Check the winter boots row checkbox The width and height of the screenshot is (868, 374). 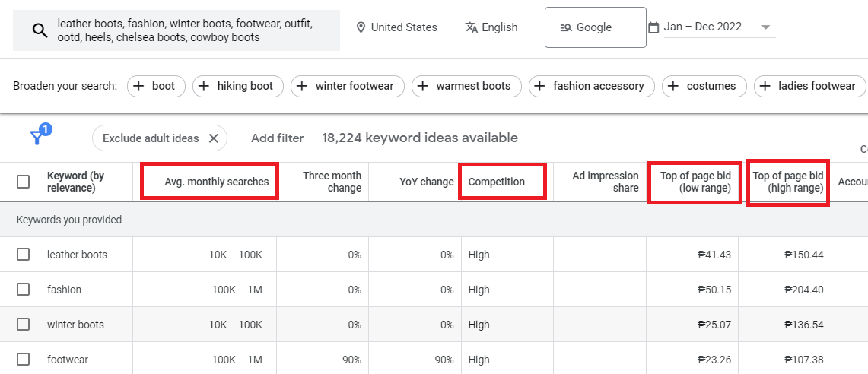[24, 324]
